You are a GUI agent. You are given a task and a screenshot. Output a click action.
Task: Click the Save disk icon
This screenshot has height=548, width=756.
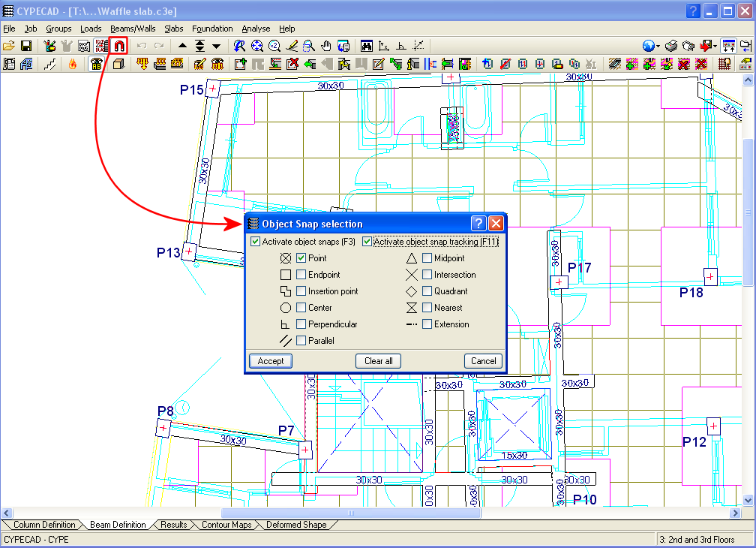26,46
